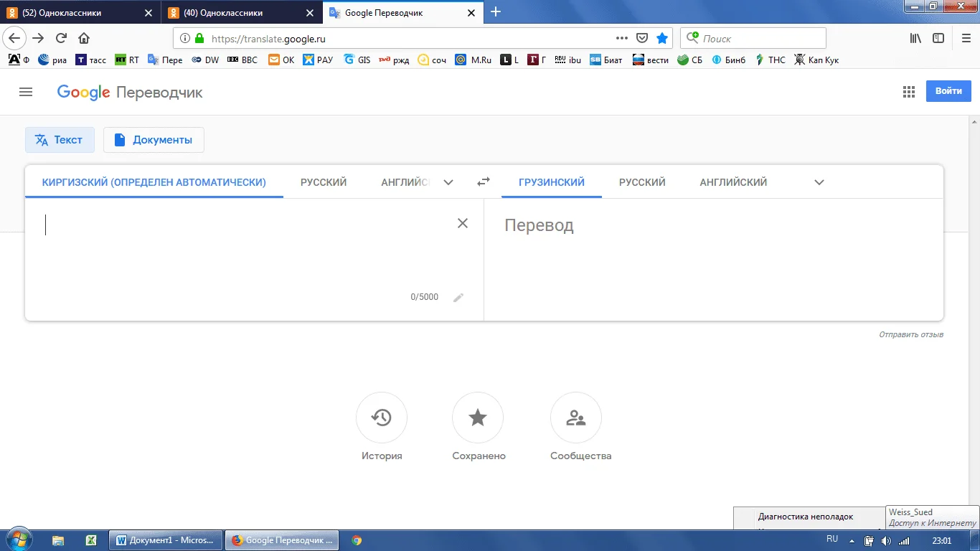Viewport: 980px width, 551px height.
Task: Show site information for translate.google.ru
Action: [x=184, y=39]
